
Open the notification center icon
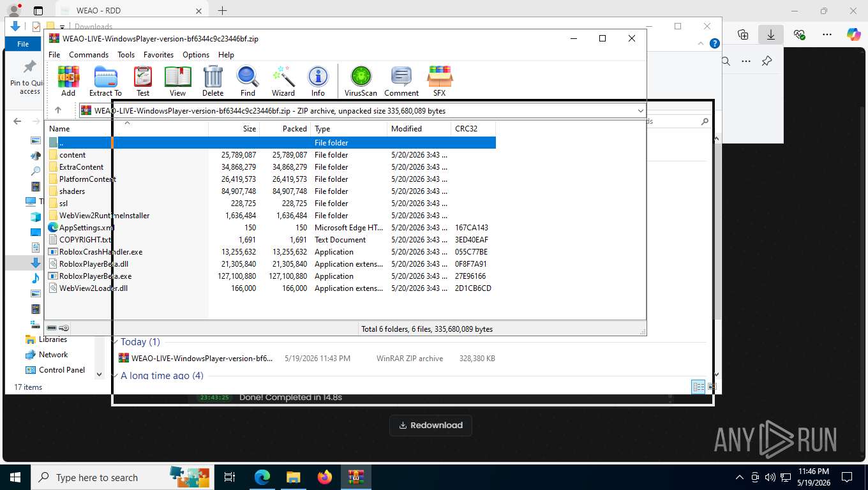tap(847, 477)
